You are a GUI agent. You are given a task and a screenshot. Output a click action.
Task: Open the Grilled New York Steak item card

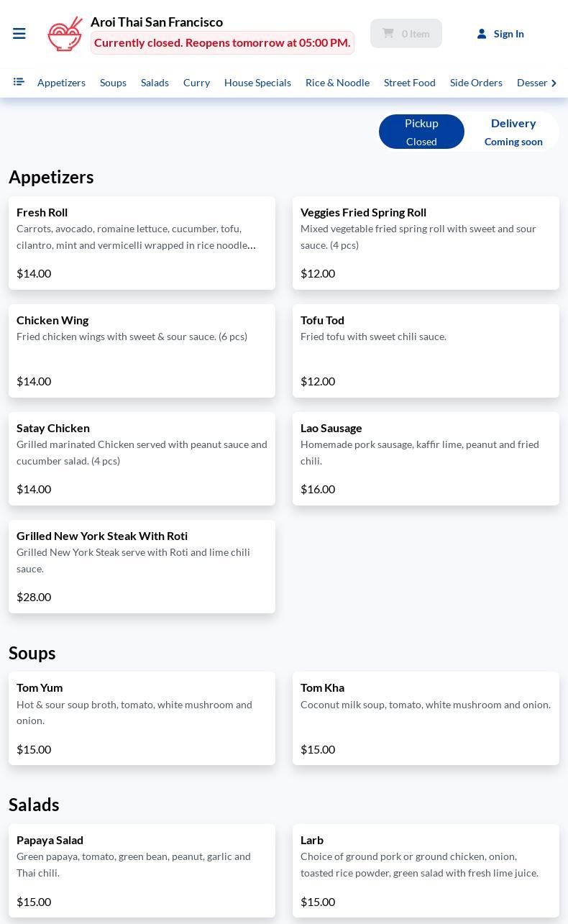pyautogui.click(x=142, y=567)
